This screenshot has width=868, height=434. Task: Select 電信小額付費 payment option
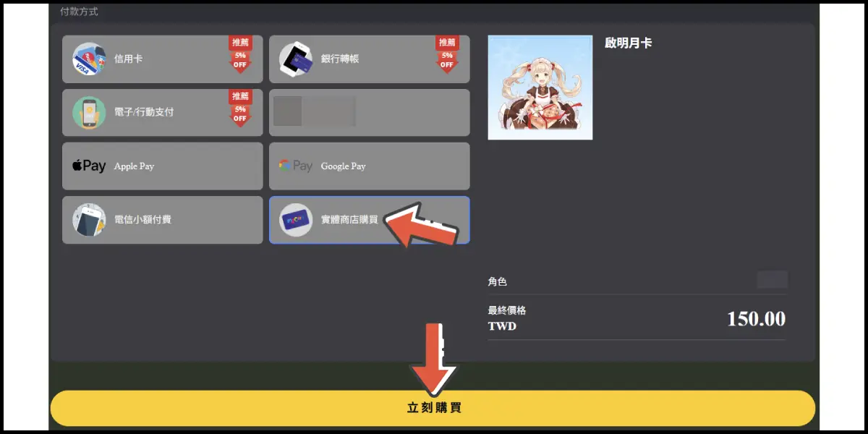pos(163,220)
